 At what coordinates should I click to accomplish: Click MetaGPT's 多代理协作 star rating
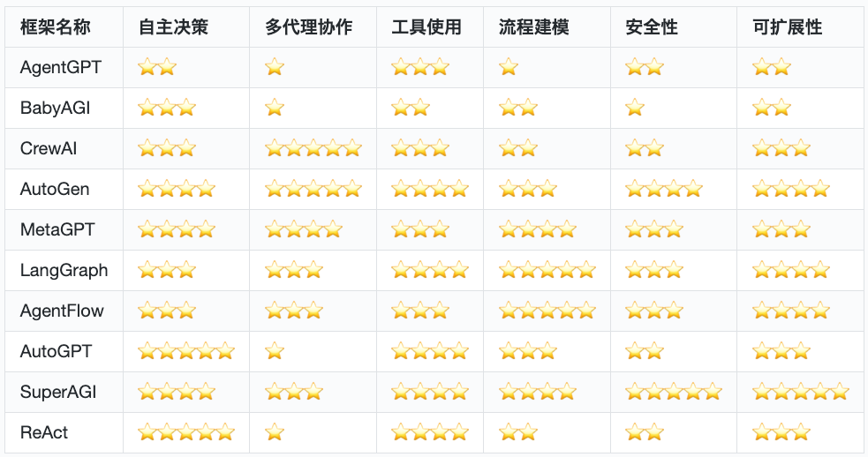(x=303, y=229)
